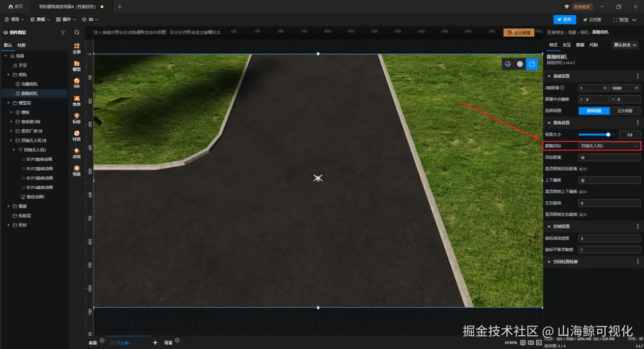This screenshot has height=349, width=644.
Task: Click the plus icon beside 背景
Action: 177,341
